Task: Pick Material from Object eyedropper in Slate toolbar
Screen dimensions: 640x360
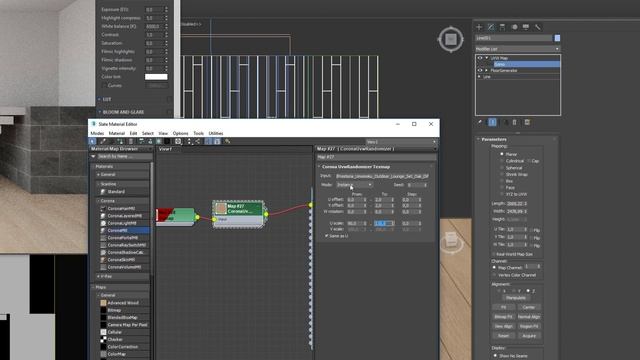Action: pos(103,141)
